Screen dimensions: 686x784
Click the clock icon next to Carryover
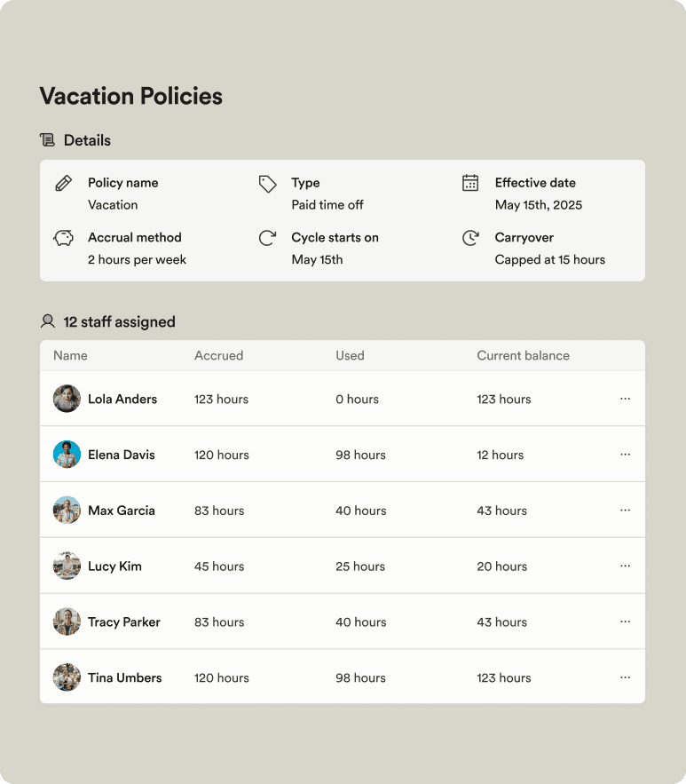click(470, 237)
